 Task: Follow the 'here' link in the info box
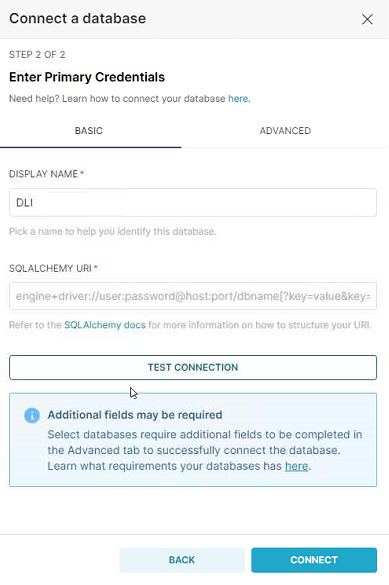tap(297, 466)
